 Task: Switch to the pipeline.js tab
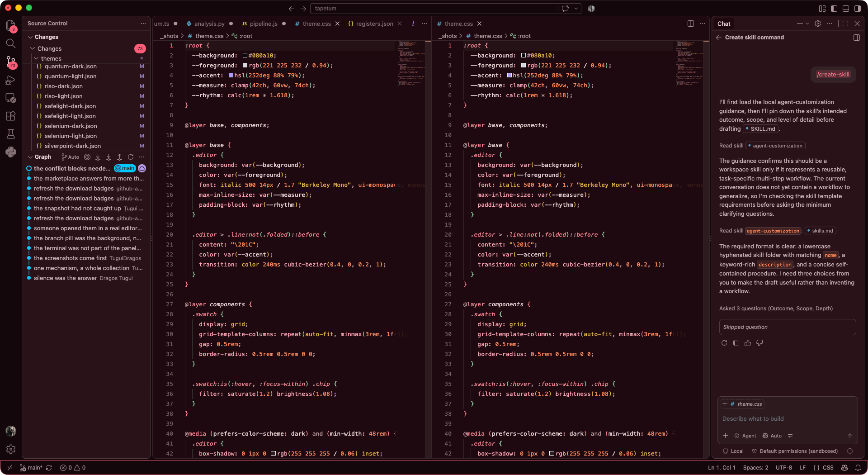[264, 24]
